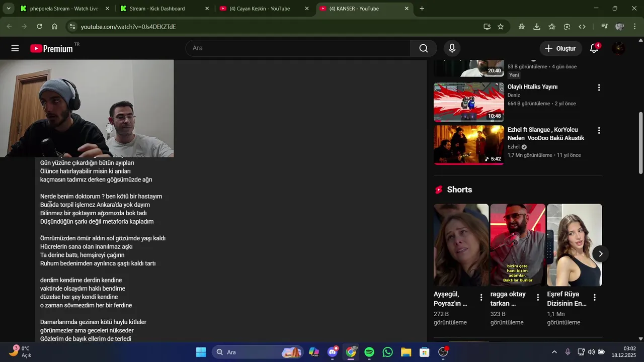Open Spotify from the taskbar

369,352
